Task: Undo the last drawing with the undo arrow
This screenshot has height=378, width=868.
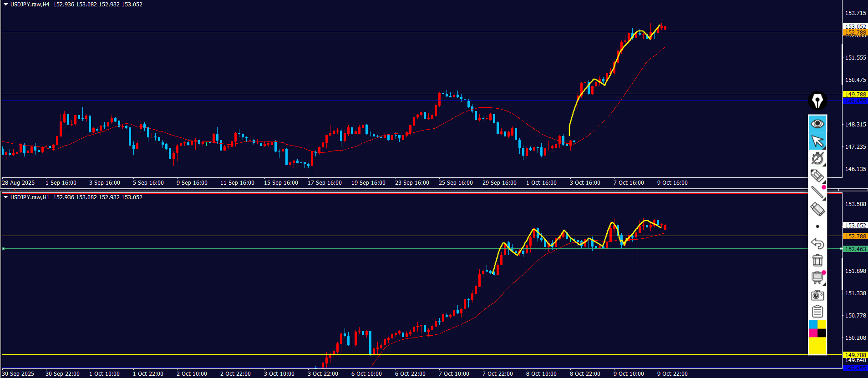Action: click(817, 243)
